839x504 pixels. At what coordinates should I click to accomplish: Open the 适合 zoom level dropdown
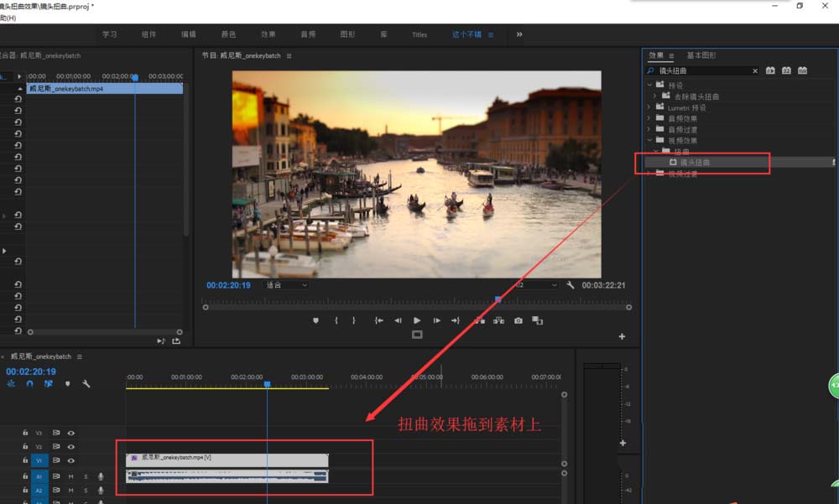click(286, 285)
